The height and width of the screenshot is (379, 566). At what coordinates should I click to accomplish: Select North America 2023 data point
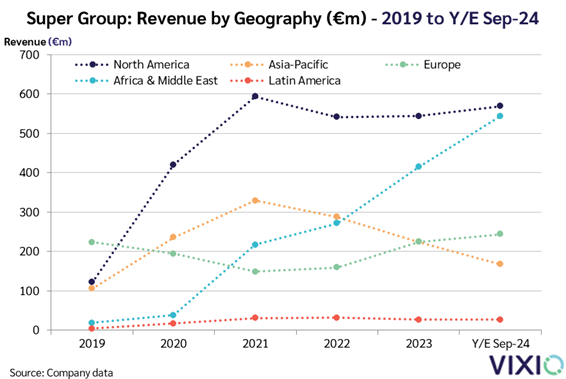418,116
